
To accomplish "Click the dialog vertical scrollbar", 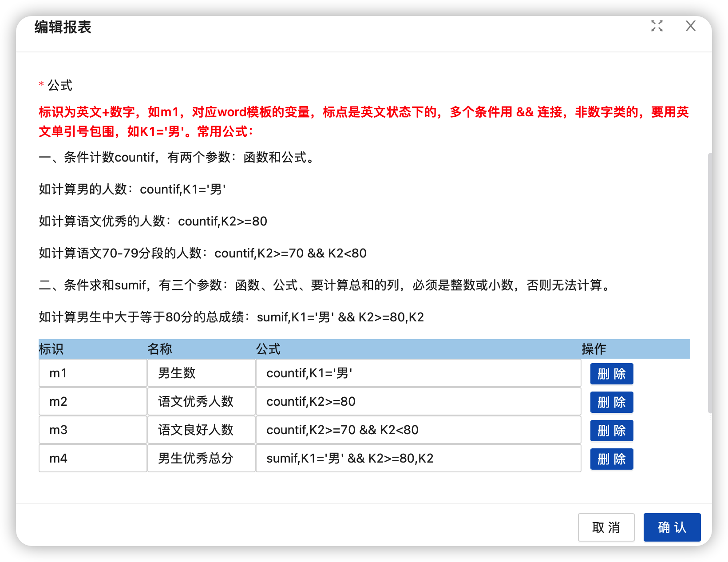I will [710, 283].
